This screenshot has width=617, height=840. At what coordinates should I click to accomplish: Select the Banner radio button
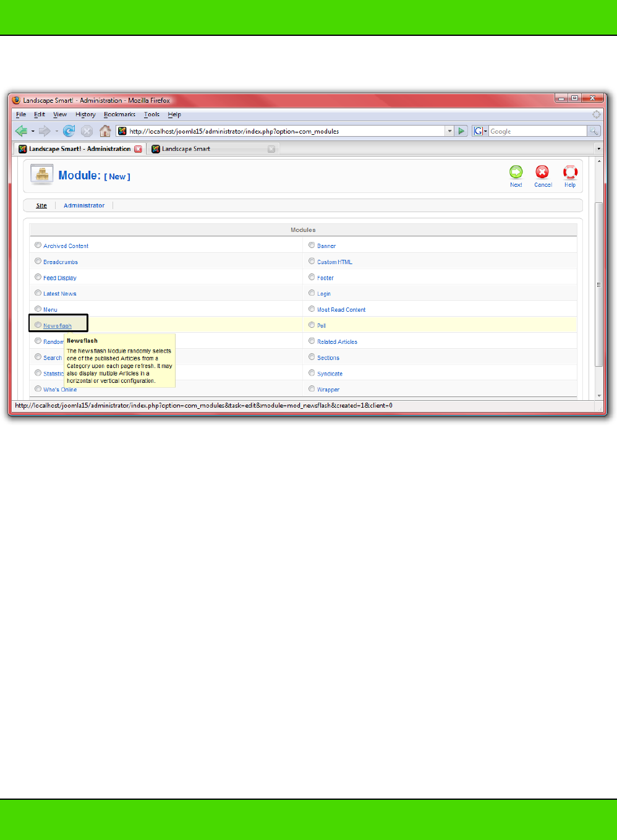pos(312,245)
